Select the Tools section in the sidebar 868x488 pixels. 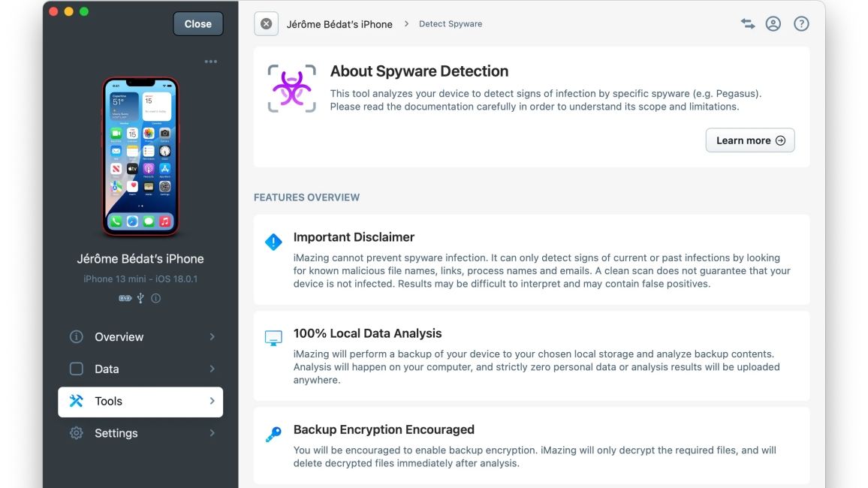click(x=140, y=402)
